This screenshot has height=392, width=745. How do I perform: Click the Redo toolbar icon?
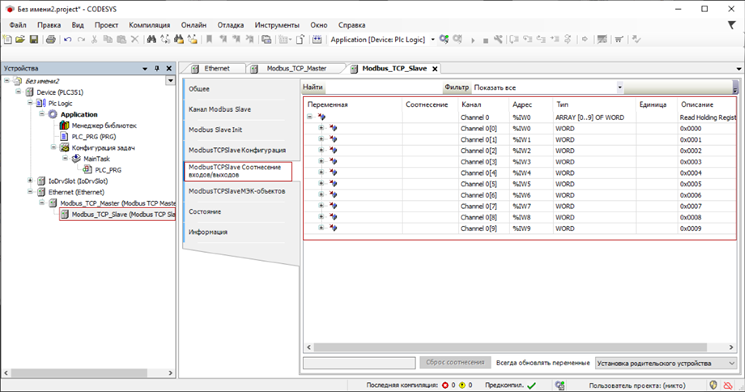point(81,39)
